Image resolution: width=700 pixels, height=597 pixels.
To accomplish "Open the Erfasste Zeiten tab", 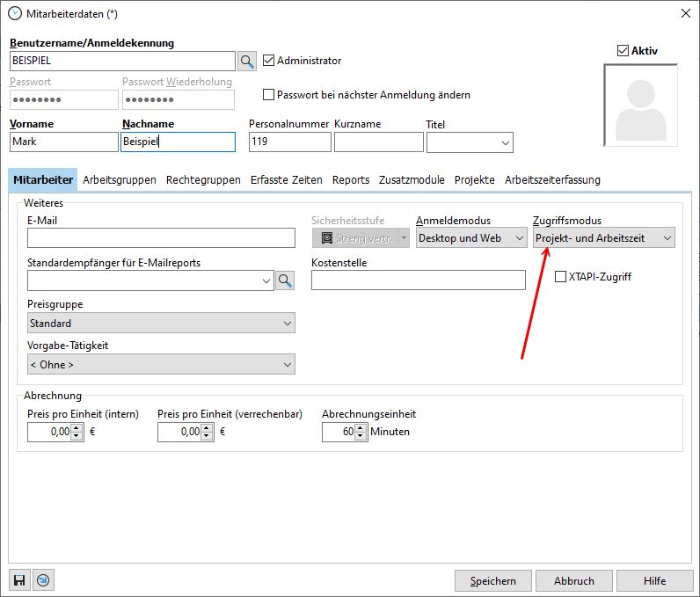I will tap(286, 179).
